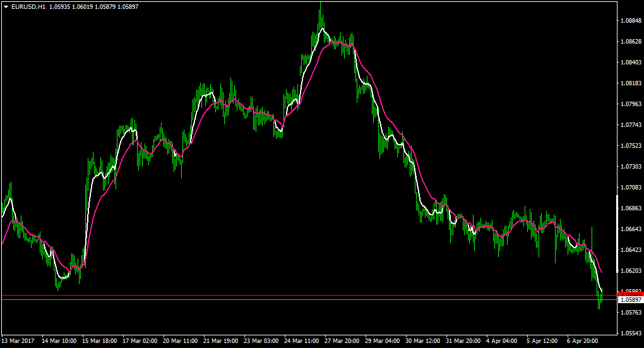Click the 20 Mar 11:00 time label
This screenshot has width=644, height=348.
coord(180,341)
